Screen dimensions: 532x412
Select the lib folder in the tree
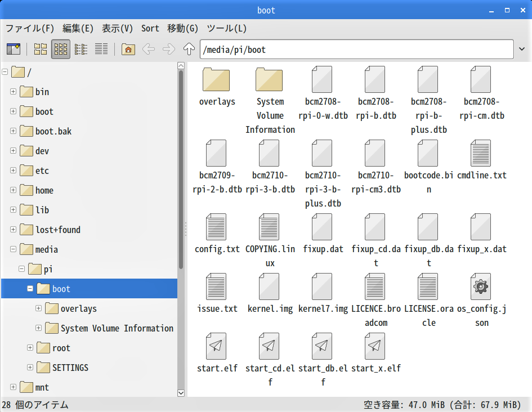pyautogui.click(x=42, y=210)
